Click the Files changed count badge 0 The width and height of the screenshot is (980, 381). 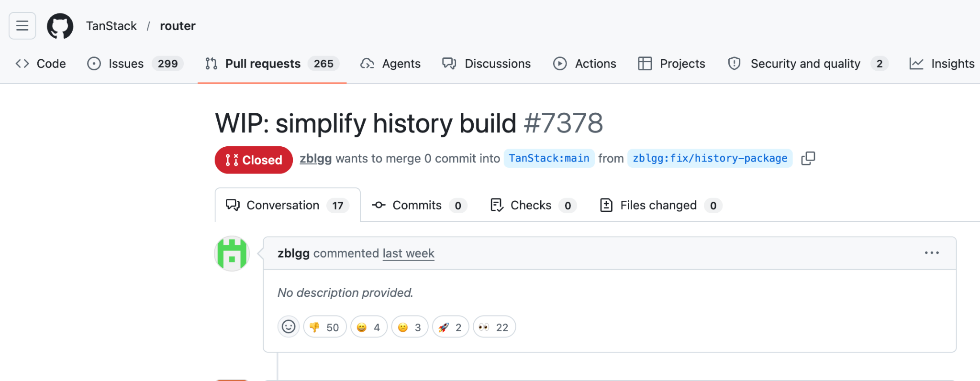click(x=713, y=206)
